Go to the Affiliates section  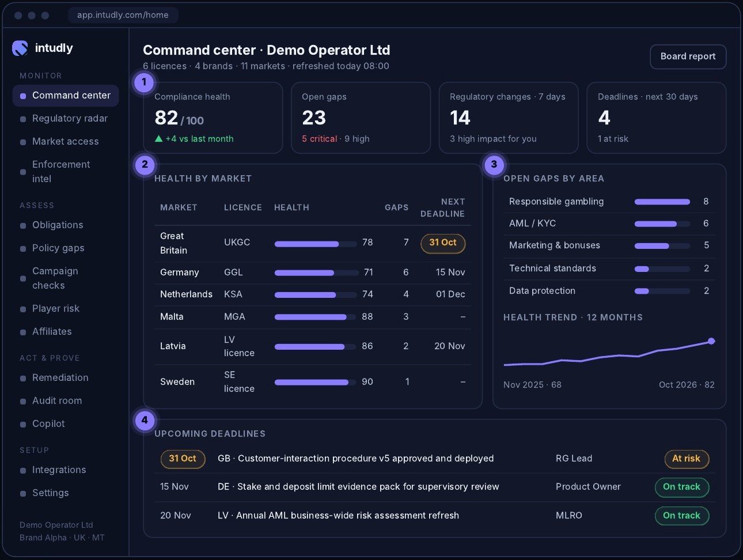tap(66, 332)
